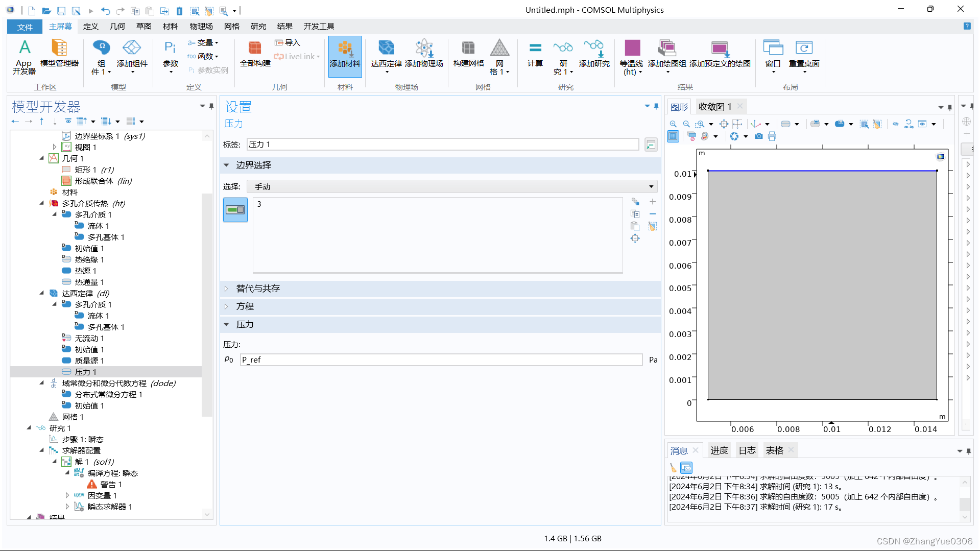
Task: Open the 函数 dropdown in ribbon
Action: (203, 56)
